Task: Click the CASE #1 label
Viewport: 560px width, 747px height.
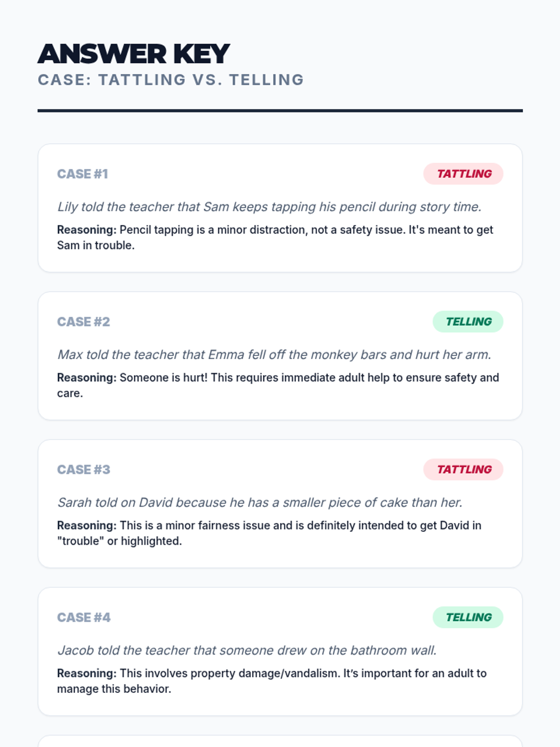Action: (83, 174)
